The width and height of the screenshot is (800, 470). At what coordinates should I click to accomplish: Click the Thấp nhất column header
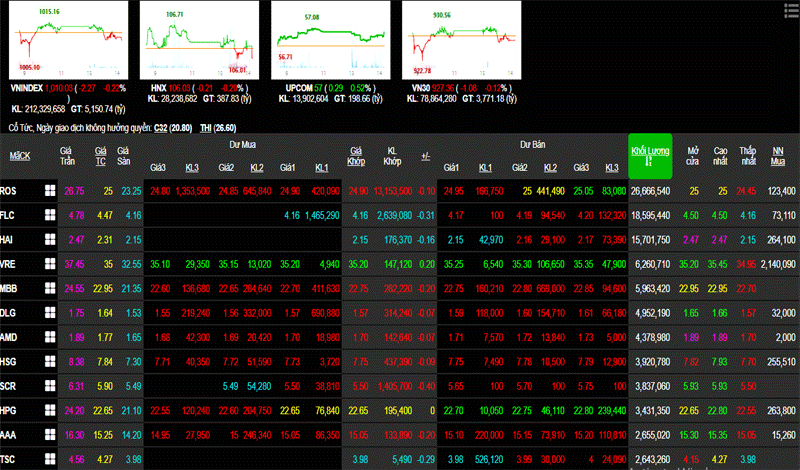pos(747,156)
